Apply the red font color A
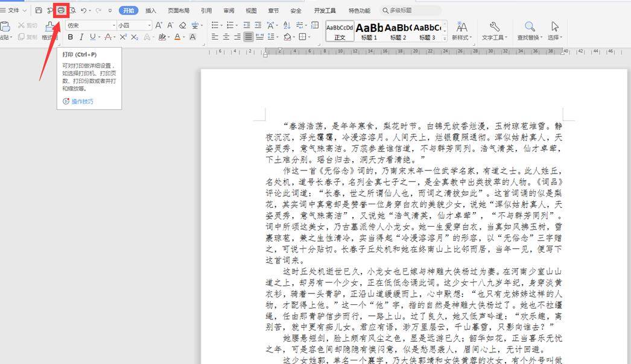This screenshot has height=364, width=631. [x=177, y=37]
